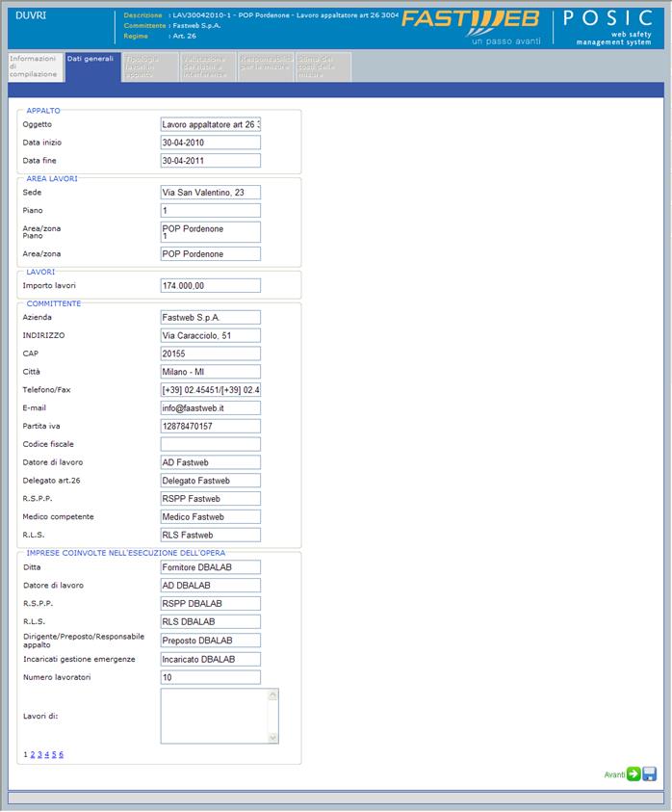
Task: Click the Incaricati gestione emergenze label
Action: point(79,659)
